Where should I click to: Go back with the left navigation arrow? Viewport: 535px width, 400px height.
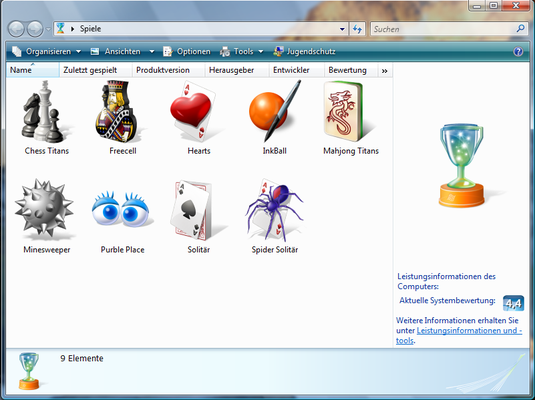pos(16,29)
